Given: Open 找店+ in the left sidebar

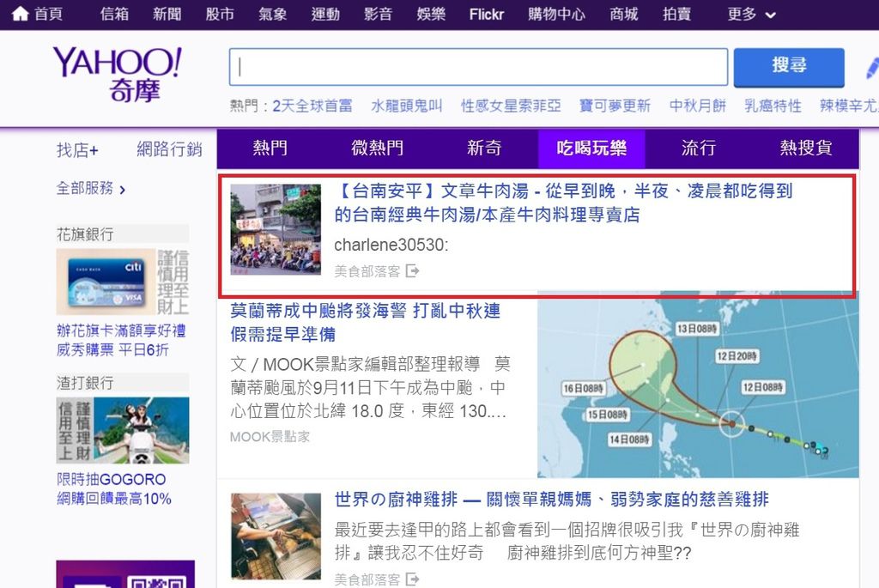Looking at the screenshot, I should (x=77, y=149).
